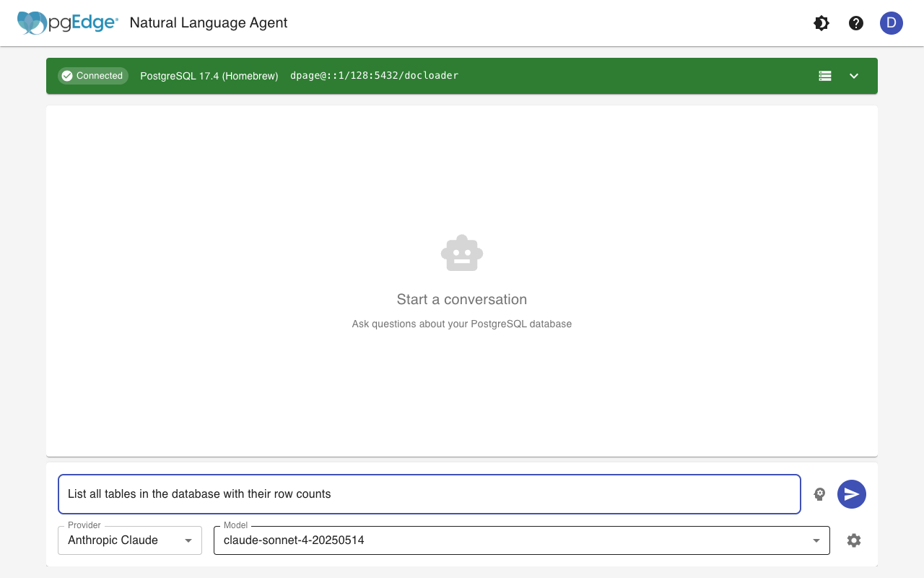
Task: Click the message input containing the row counts question
Action: pyautogui.click(x=430, y=494)
